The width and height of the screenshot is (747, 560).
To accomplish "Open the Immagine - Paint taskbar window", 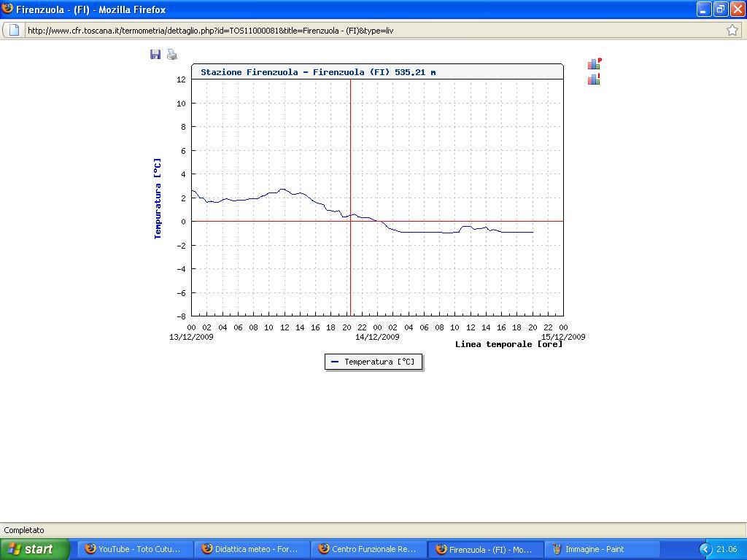I will 602,549.
